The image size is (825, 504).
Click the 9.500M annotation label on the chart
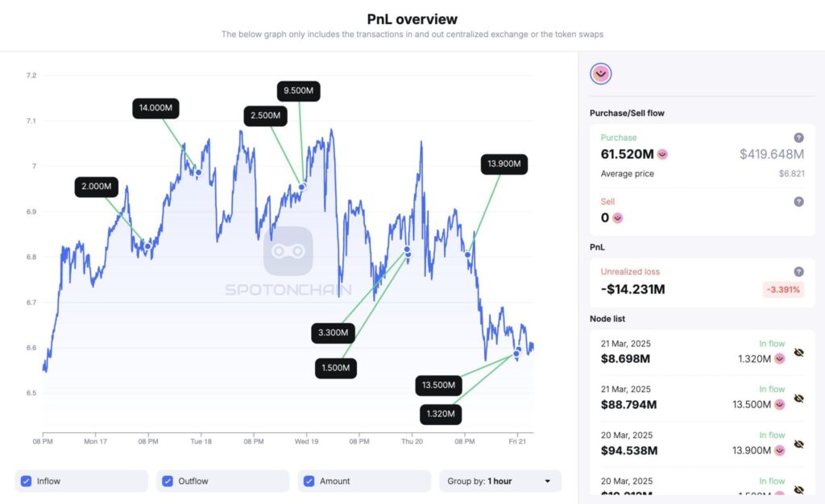coord(298,91)
